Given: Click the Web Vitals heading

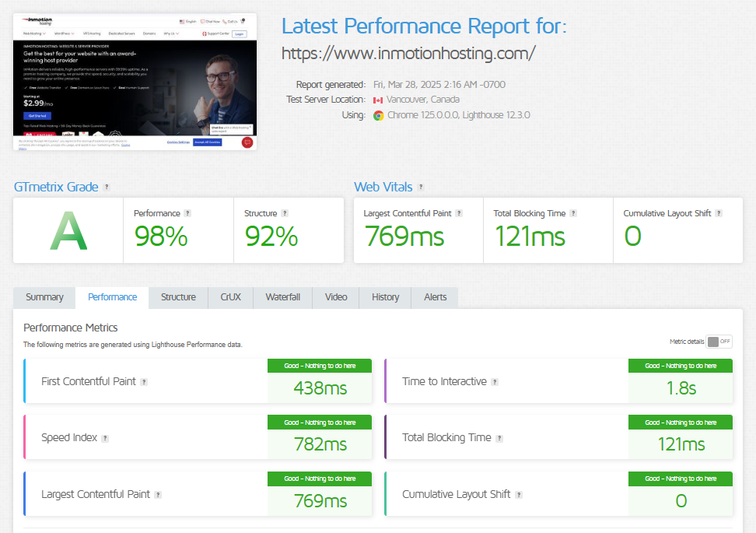Looking at the screenshot, I should [x=383, y=188].
